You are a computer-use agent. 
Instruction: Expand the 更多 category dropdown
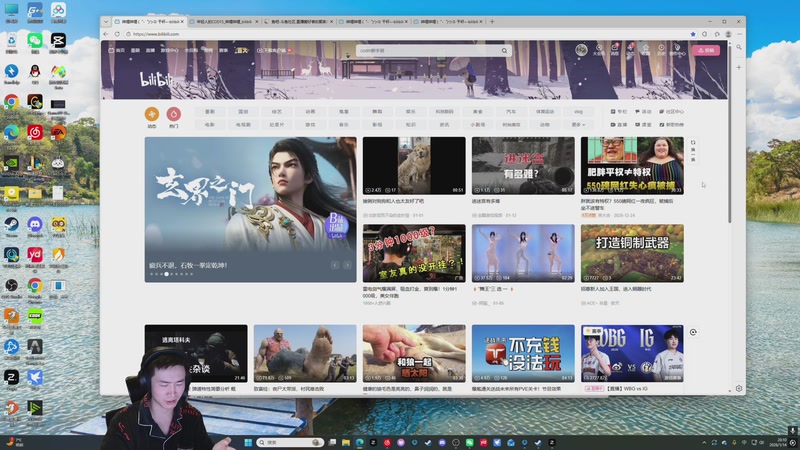pyautogui.click(x=578, y=124)
